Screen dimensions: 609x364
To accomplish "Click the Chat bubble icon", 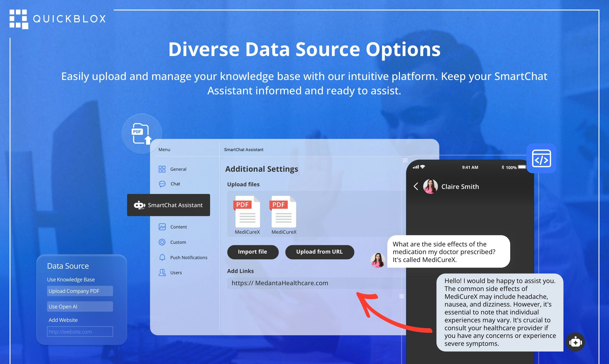I will 162,184.
